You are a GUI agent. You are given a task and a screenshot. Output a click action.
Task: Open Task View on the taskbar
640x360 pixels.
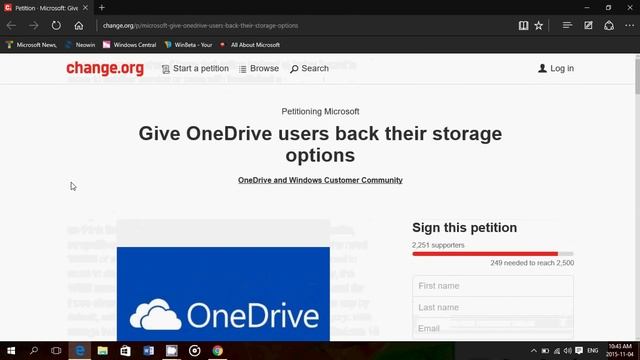pos(56,351)
